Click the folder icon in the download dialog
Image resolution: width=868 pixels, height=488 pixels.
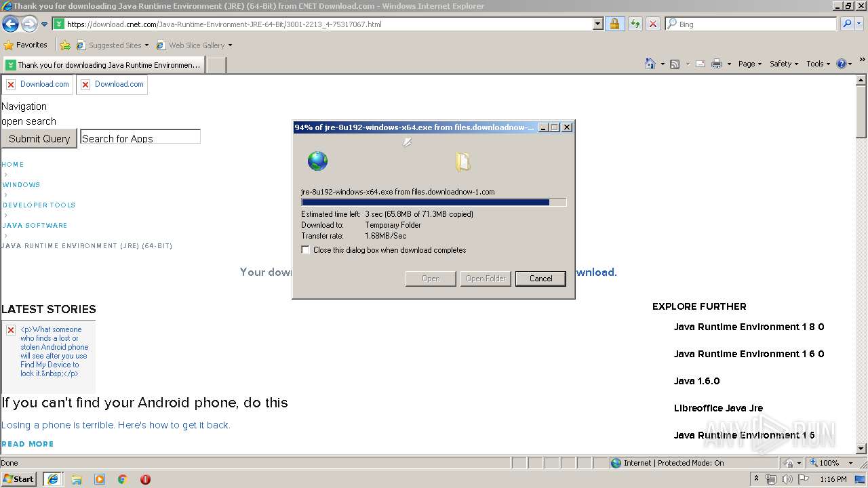point(462,161)
